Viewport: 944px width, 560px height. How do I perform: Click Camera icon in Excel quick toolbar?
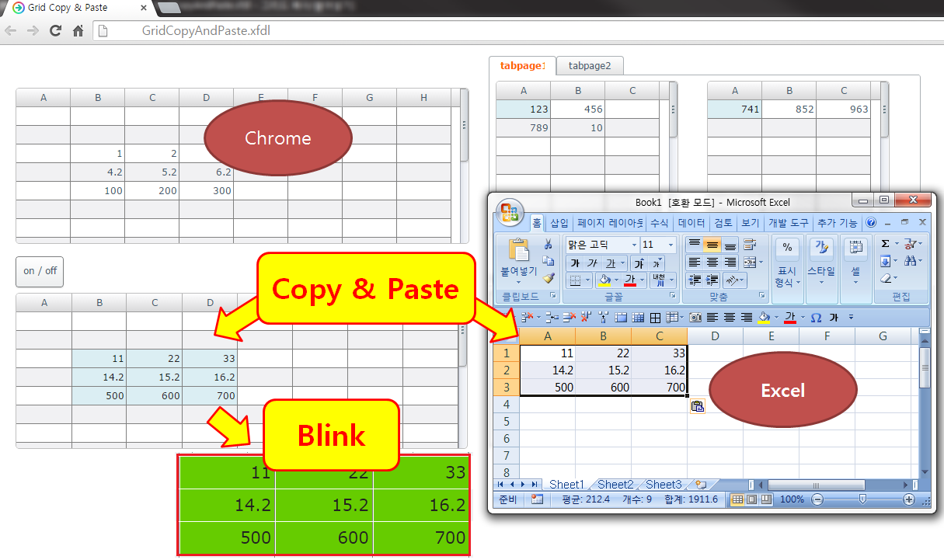tap(695, 317)
